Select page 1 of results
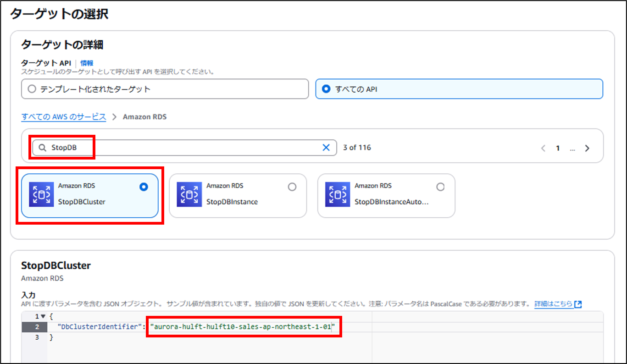Screen dimensions: 627x364 coord(558,148)
